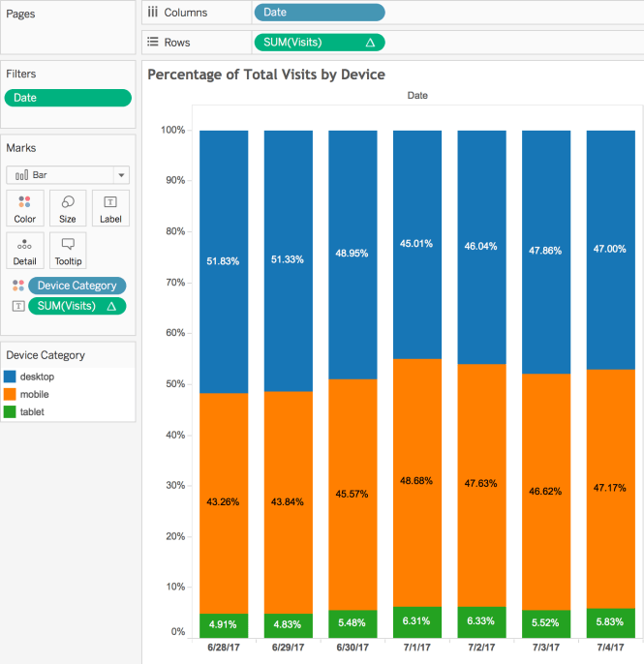Click the color dots icon beside Device Category

[x=17, y=286]
